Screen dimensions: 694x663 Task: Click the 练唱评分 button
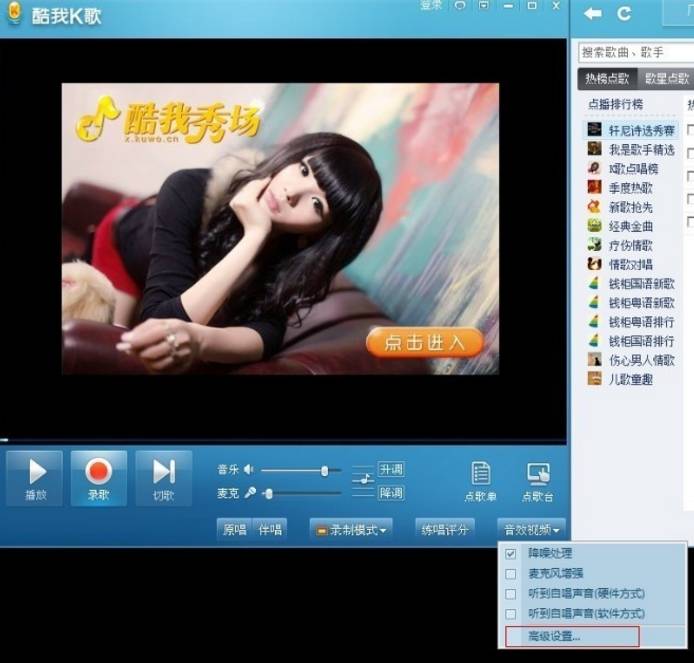[x=445, y=530]
